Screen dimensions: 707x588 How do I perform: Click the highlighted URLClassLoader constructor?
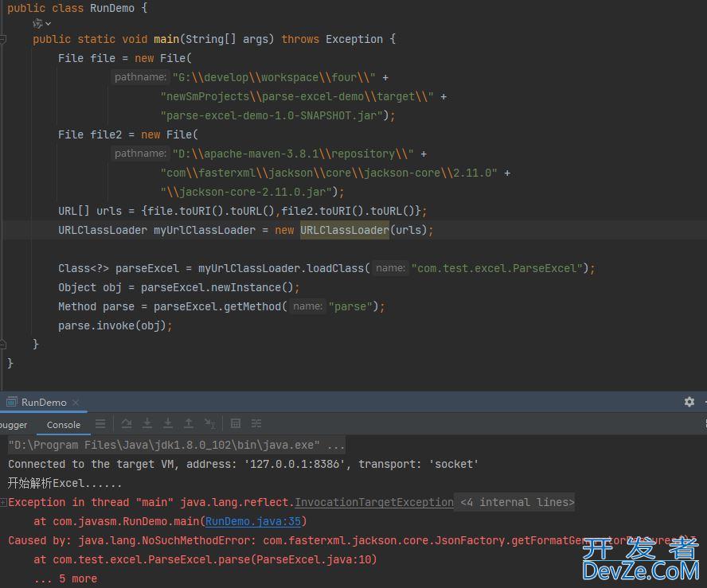tap(345, 230)
